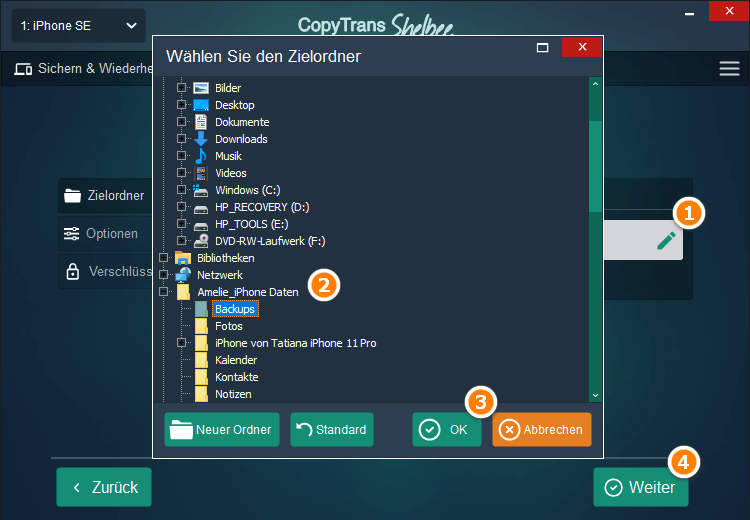Open the iPhone SE device dropdown
Screen dimensions: 750x520
(x=78, y=26)
